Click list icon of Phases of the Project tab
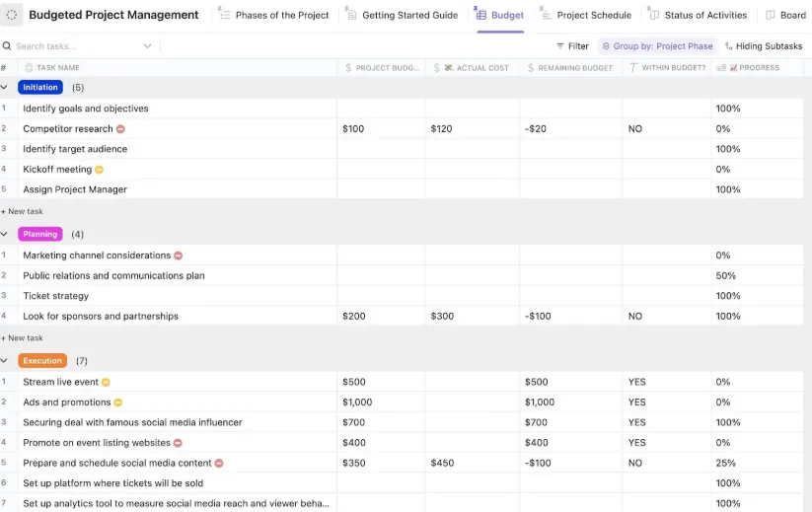The image size is (812, 512). click(224, 15)
